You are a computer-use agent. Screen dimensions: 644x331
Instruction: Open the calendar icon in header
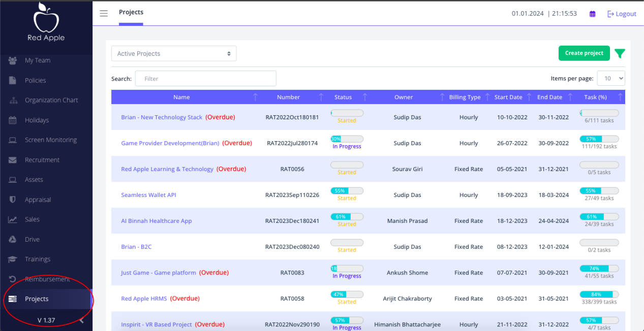tap(592, 14)
